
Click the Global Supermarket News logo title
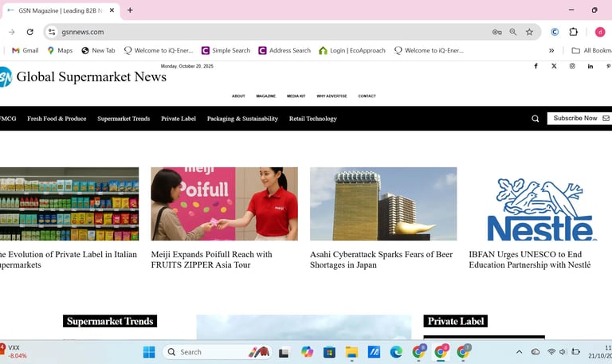tap(92, 76)
